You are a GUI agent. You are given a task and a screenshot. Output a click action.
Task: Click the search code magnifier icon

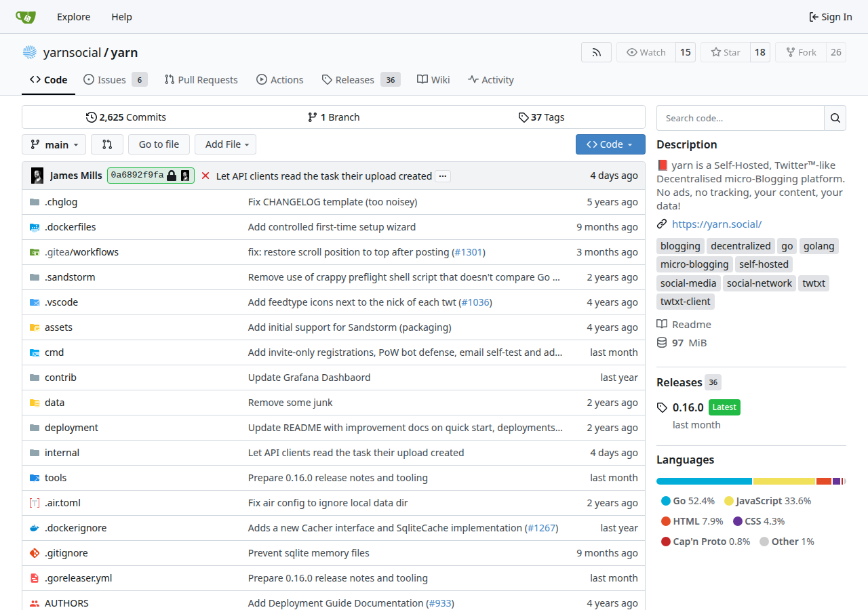tap(835, 118)
